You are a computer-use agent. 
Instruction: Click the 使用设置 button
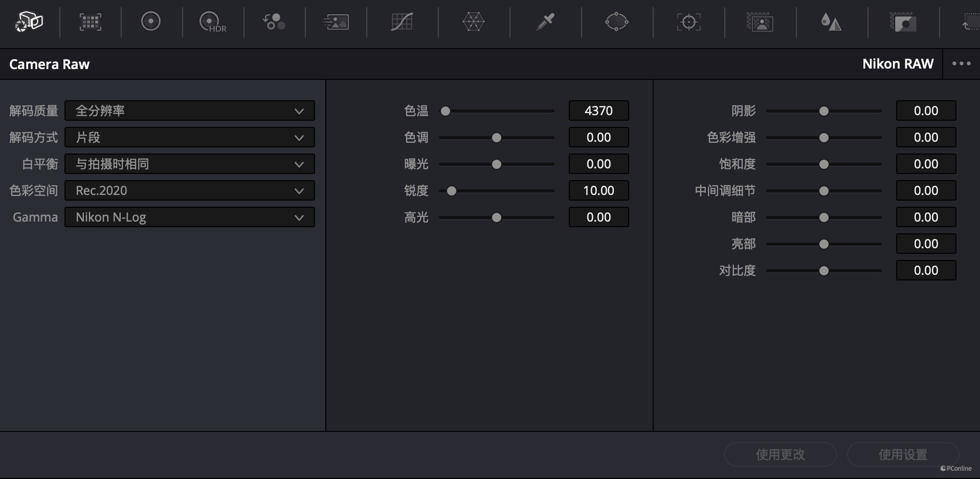(903, 454)
